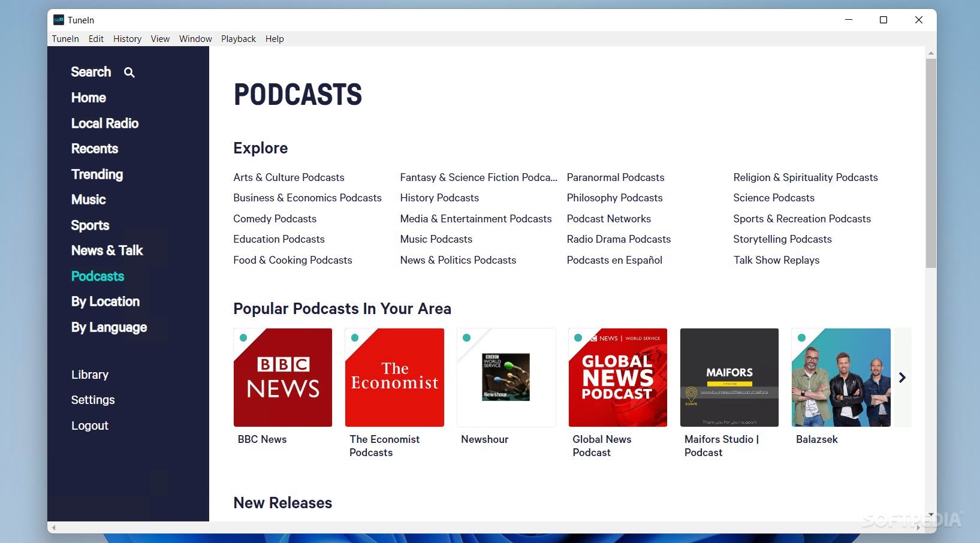The image size is (980, 543).
Task: Show more popular podcasts with right arrow
Action: pyautogui.click(x=902, y=378)
